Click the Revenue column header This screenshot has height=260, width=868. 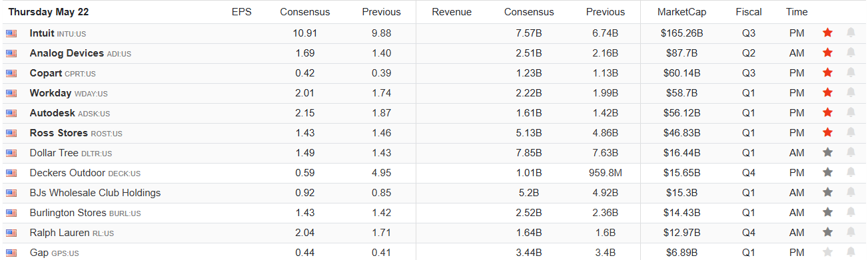452,12
